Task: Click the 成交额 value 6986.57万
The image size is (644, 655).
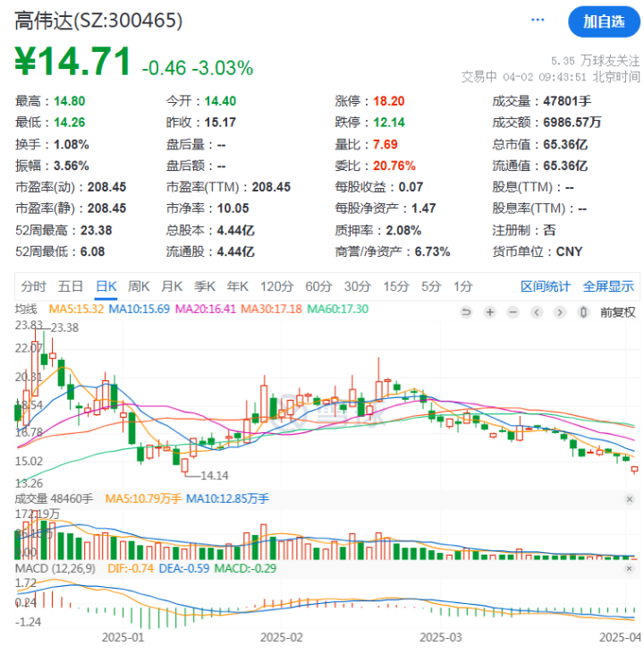Action: click(572, 123)
